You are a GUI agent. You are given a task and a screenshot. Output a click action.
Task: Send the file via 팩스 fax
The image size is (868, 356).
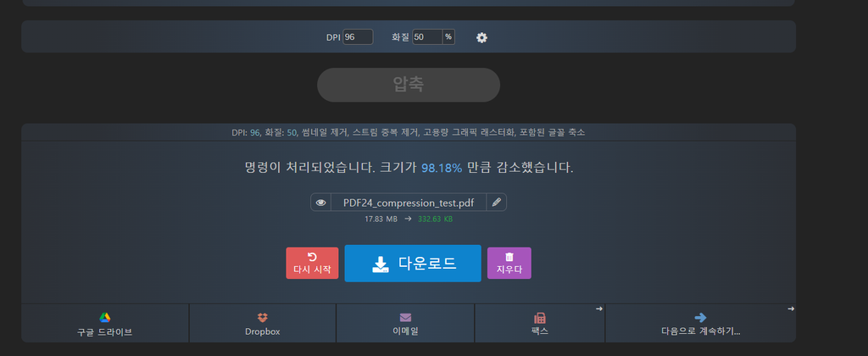[540, 324]
